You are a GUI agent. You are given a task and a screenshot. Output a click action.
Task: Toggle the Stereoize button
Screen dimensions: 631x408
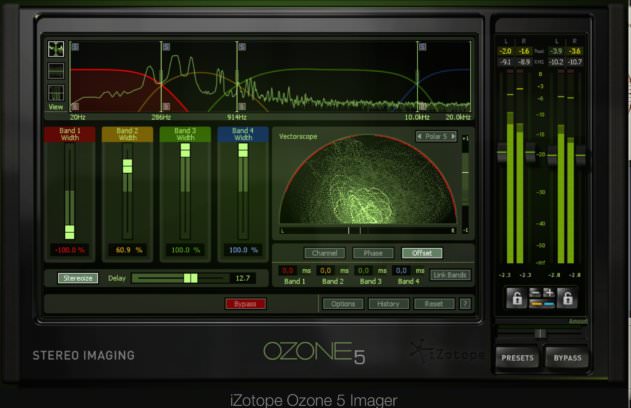tap(78, 278)
